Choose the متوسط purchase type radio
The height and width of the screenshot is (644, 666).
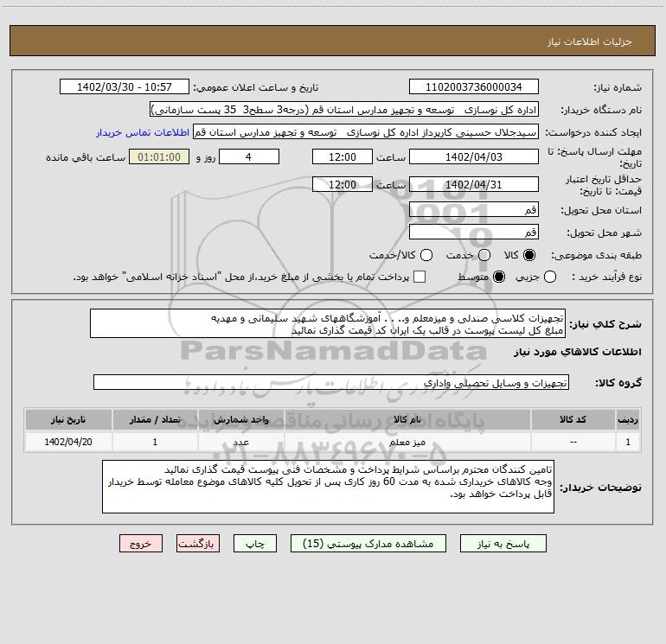tap(499, 277)
